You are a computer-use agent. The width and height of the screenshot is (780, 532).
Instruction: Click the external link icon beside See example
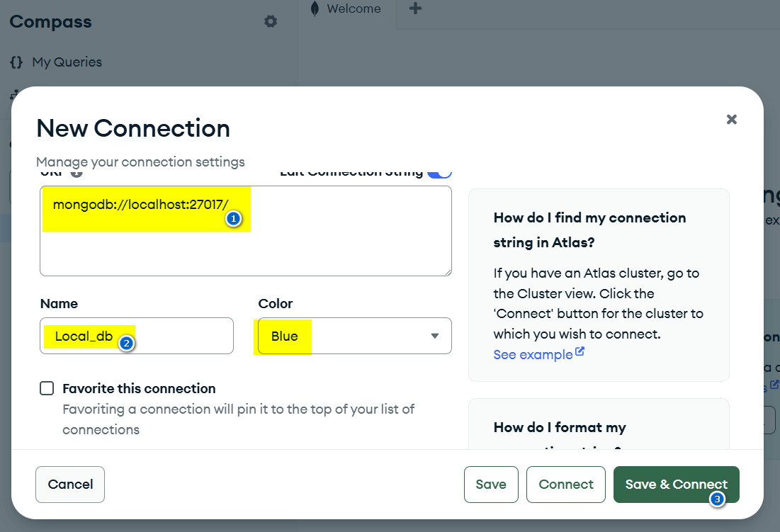(x=580, y=352)
